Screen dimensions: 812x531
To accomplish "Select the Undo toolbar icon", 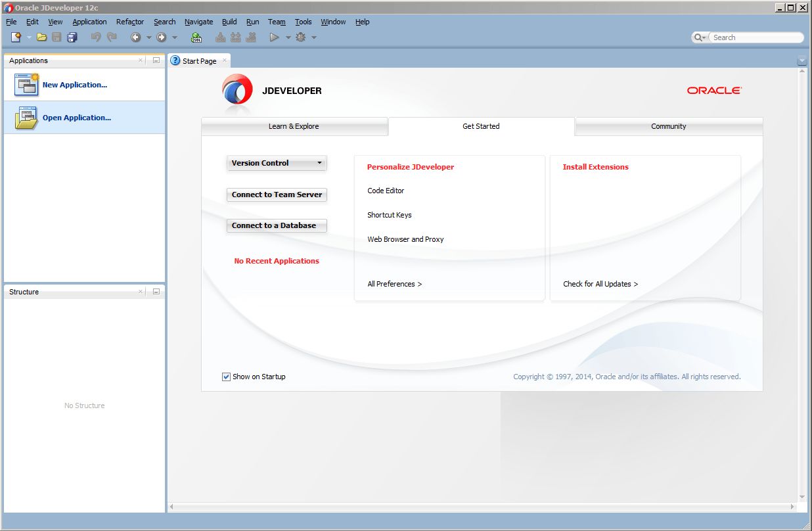I will coord(96,37).
